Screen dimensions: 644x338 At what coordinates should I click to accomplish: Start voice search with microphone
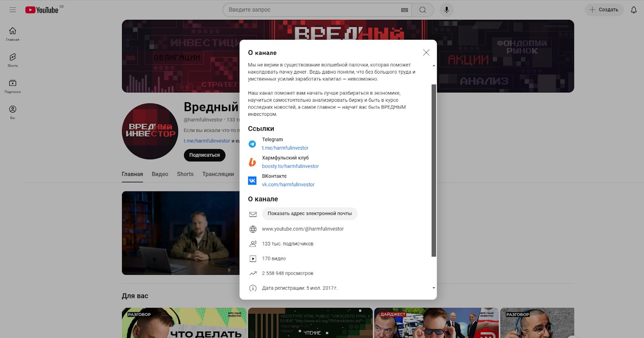[x=446, y=10]
